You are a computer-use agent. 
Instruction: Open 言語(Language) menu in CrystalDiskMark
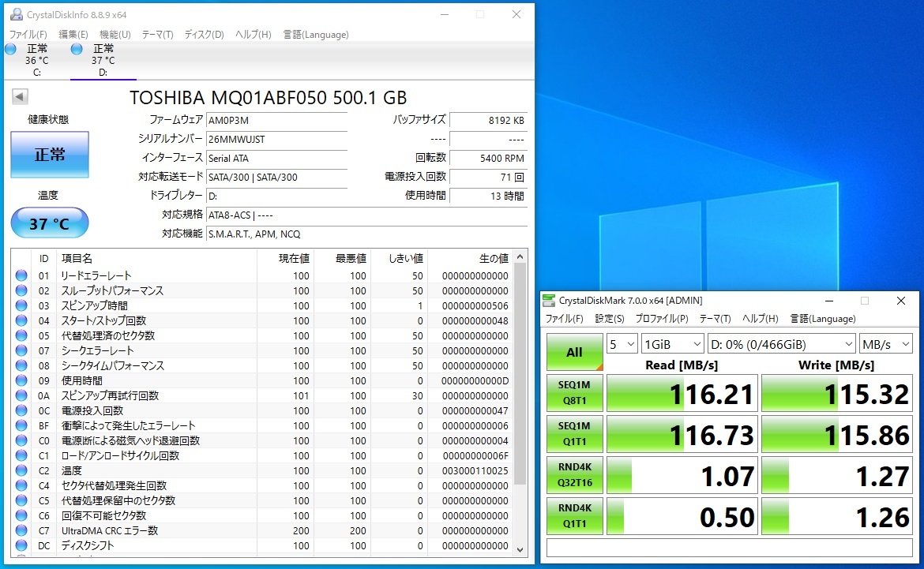click(823, 319)
